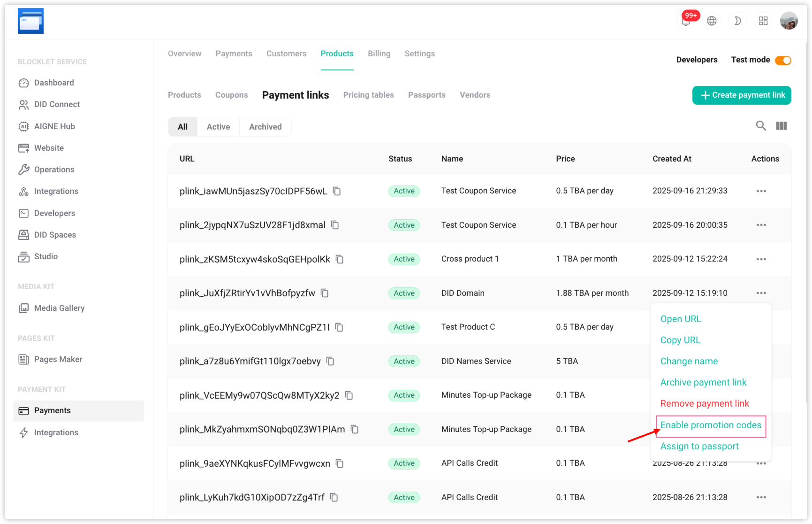Switch to the Coupons tab
Screen dimensions: 812x524
point(231,95)
